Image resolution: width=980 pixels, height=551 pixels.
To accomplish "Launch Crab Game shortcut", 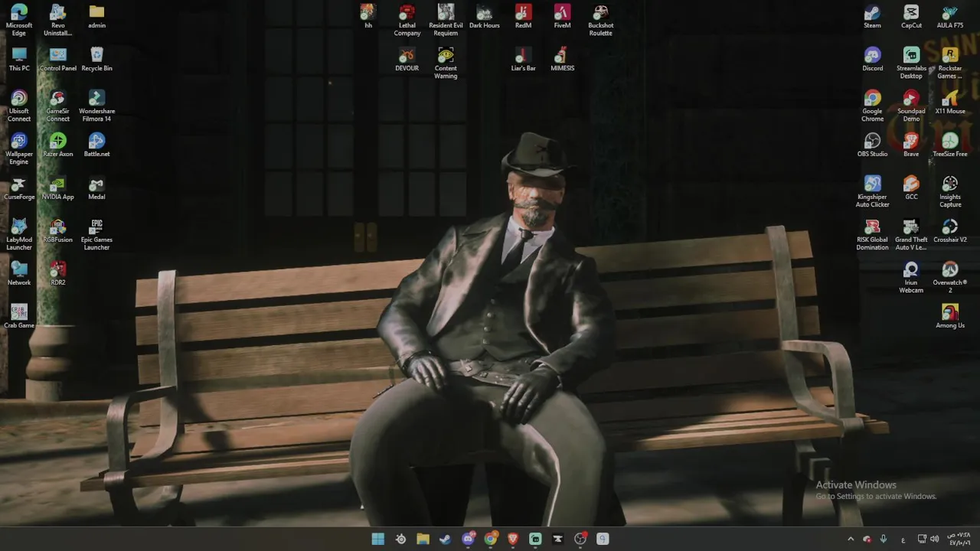I will tap(19, 316).
